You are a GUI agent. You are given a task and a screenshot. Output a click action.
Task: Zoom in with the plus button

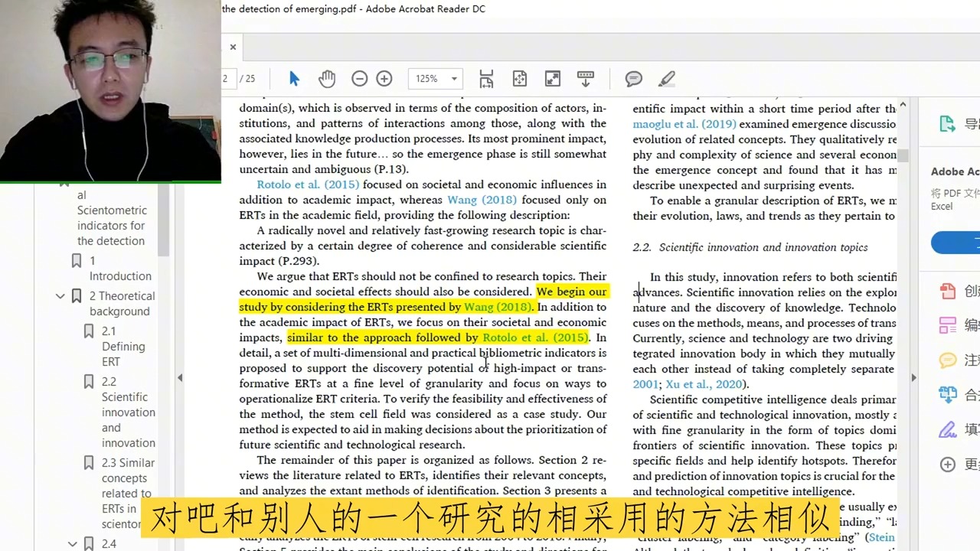384,79
